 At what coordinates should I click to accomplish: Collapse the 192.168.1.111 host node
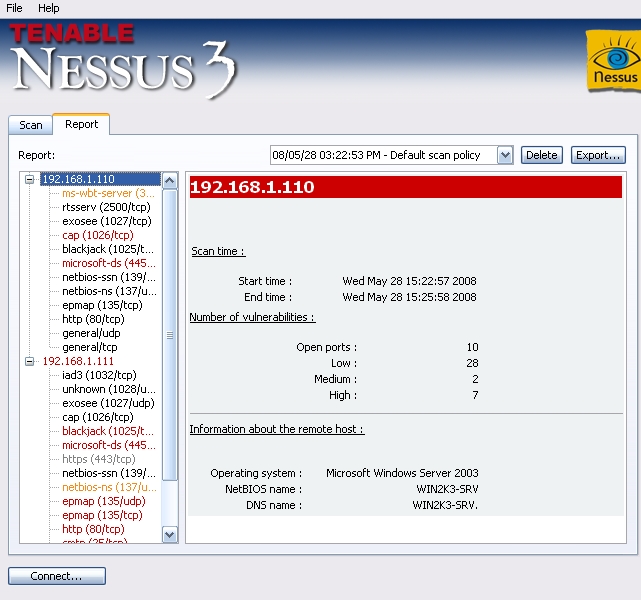point(29,361)
